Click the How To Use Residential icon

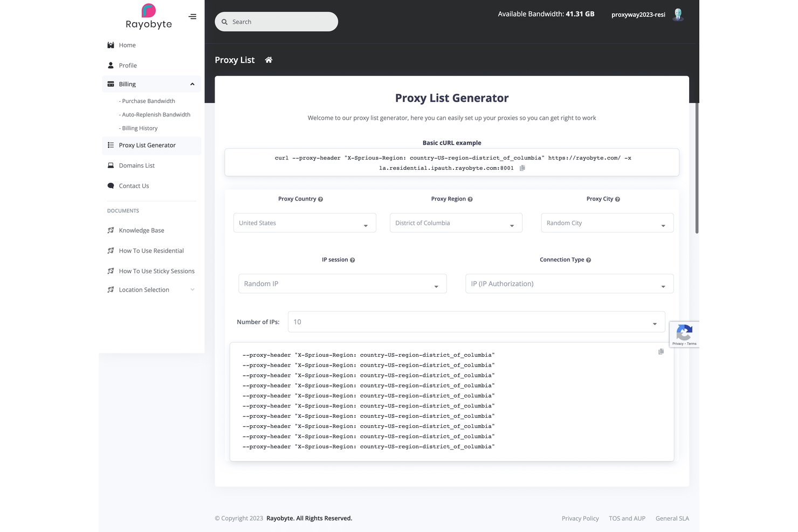click(111, 251)
